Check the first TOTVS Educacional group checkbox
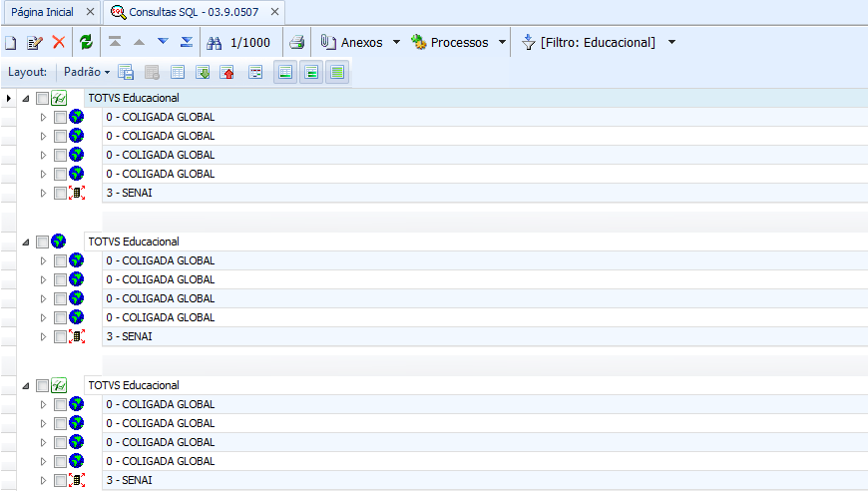The height and width of the screenshot is (491, 868). 42,99
